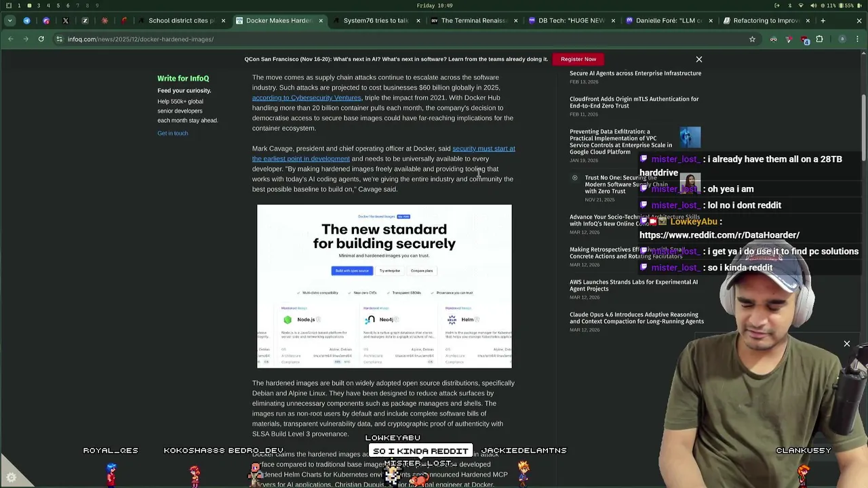Open the red asterisk pinned tab
This screenshot has width=868, height=488.
(104, 20)
